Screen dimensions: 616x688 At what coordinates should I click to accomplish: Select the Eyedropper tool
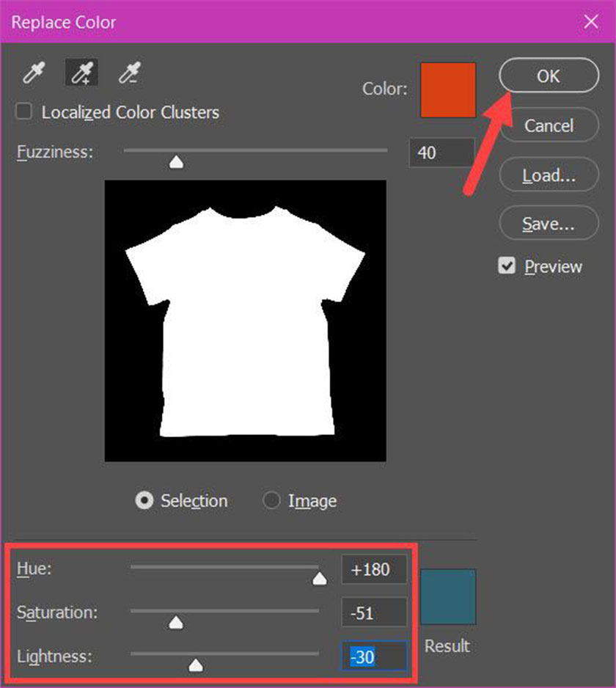pyautogui.click(x=34, y=73)
